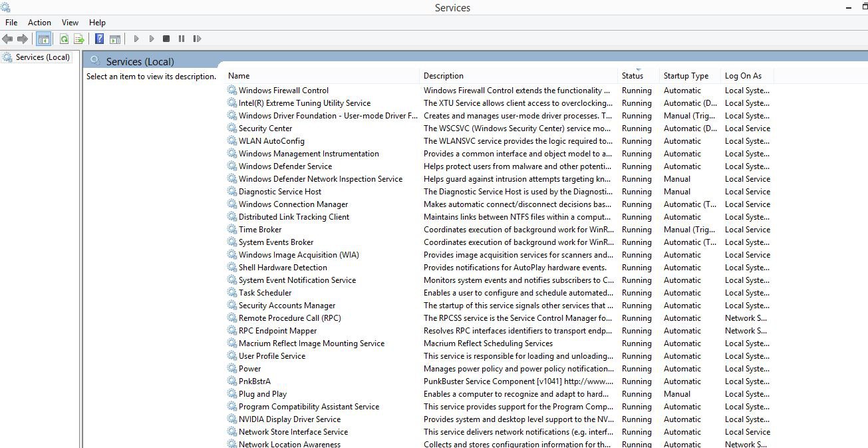Viewport: 868px width, 448px height.
Task: Click the gear icon beside WLAN AutoConfig
Action: point(232,141)
